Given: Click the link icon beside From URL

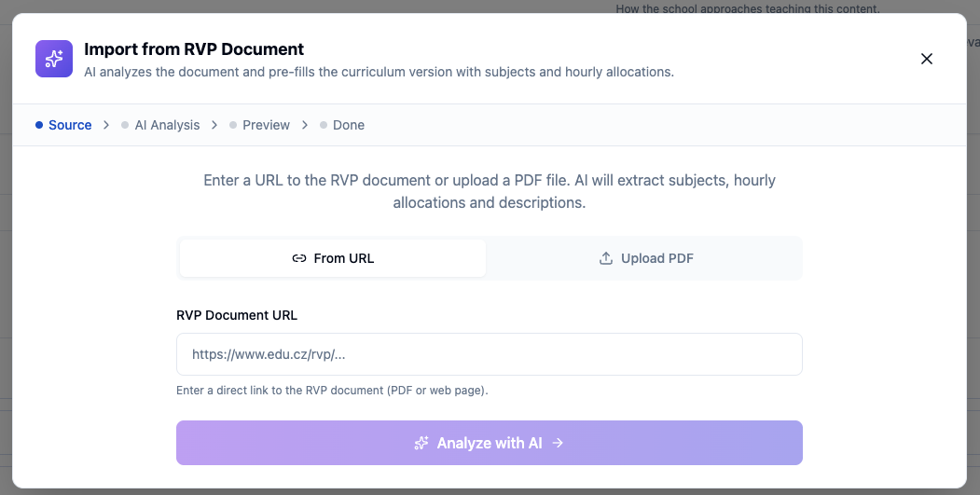Looking at the screenshot, I should coord(298,258).
